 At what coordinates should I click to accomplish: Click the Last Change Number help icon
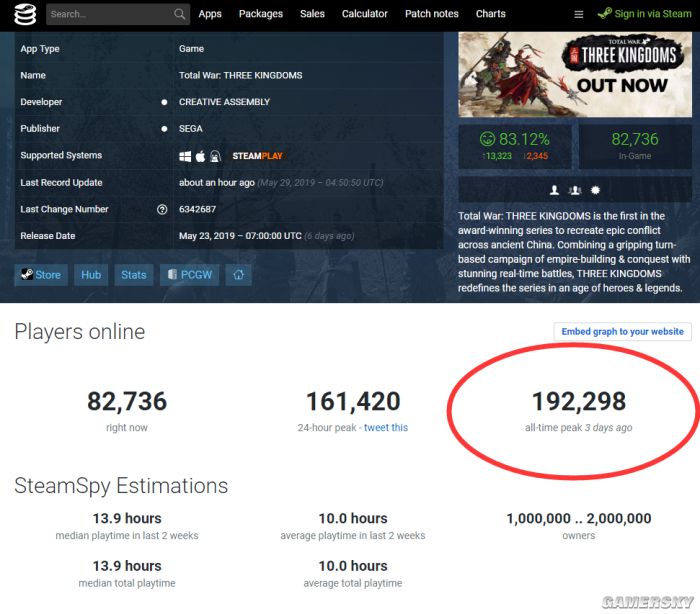click(x=162, y=209)
